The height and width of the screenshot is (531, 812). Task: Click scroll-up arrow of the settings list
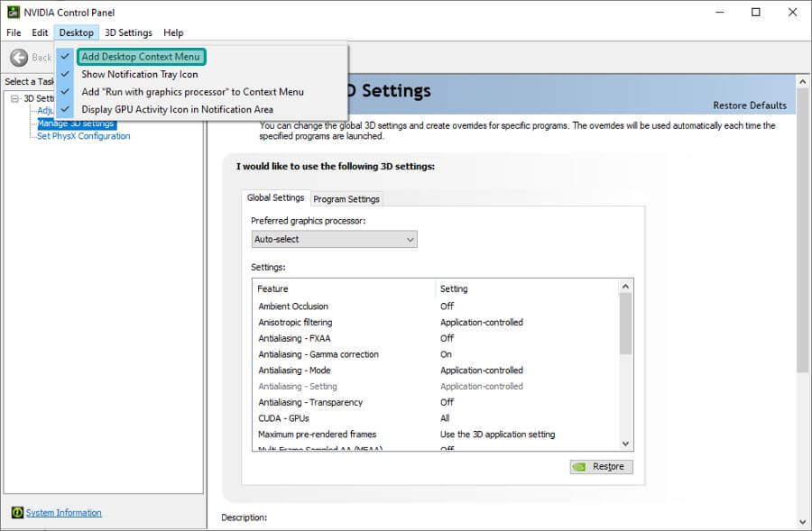click(625, 286)
